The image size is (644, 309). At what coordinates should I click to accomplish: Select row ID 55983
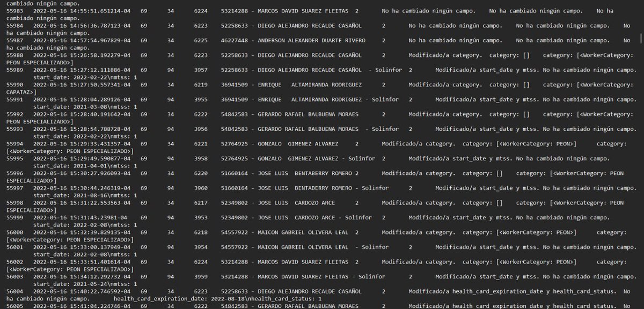[15, 11]
